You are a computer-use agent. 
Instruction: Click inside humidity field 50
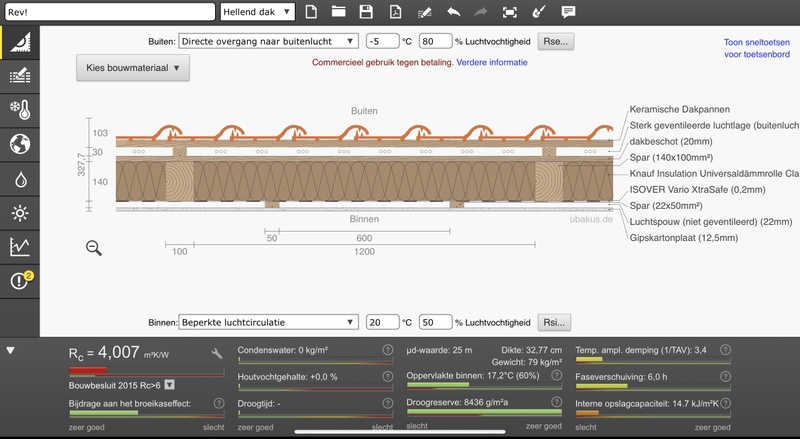click(436, 322)
